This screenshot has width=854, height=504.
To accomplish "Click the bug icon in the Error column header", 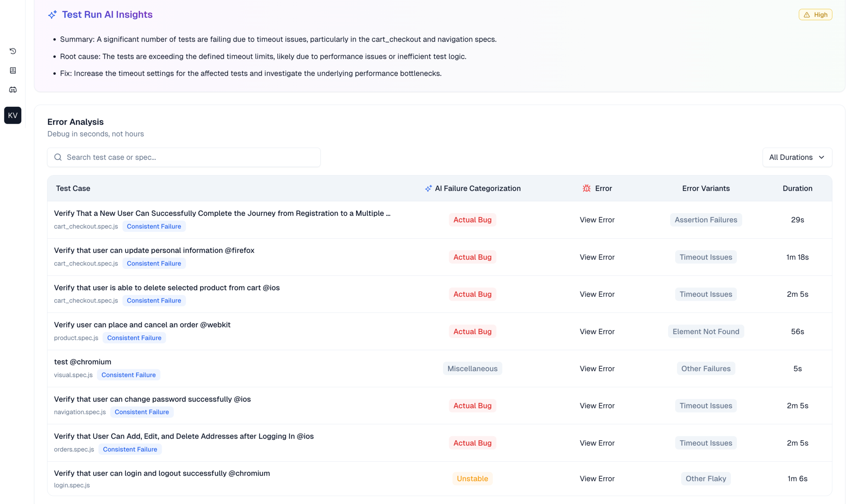I will click(586, 188).
